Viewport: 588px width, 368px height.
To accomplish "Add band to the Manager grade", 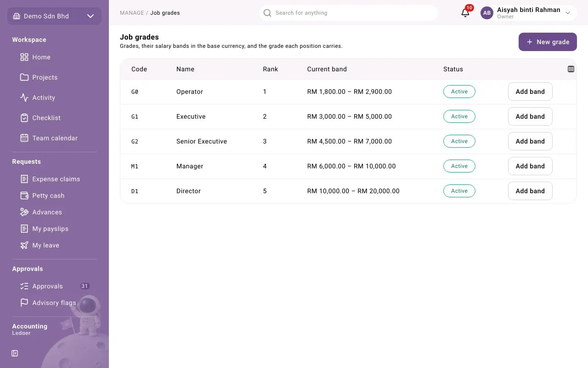I will (530, 166).
